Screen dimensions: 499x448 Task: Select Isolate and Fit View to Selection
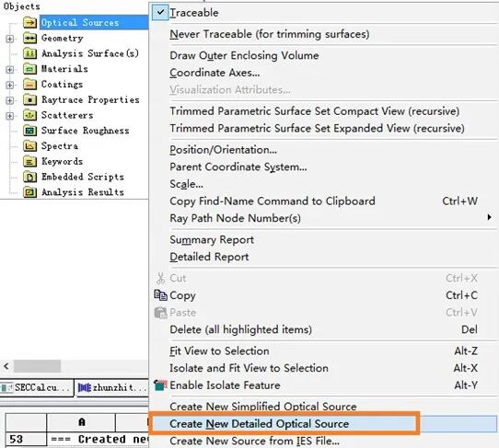tap(249, 368)
